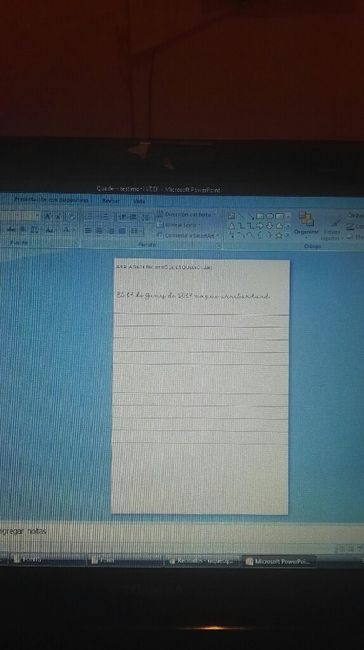Open the Presentación con diapositivas tab
Viewport: 364px width, 650px height.
51,200
